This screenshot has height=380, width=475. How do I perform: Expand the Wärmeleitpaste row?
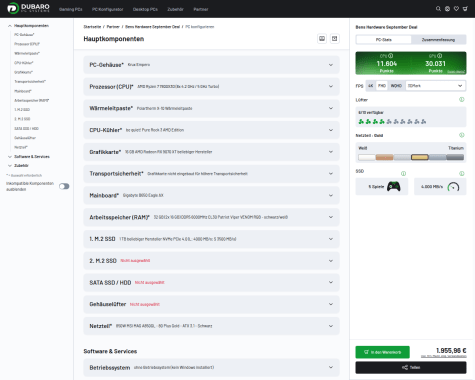click(x=211, y=108)
